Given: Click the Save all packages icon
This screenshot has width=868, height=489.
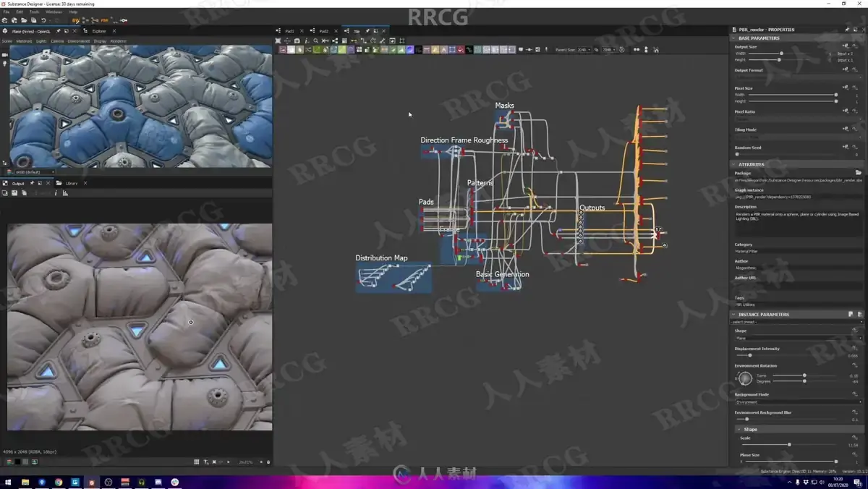Looking at the screenshot, I should pyautogui.click(x=33, y=20).
